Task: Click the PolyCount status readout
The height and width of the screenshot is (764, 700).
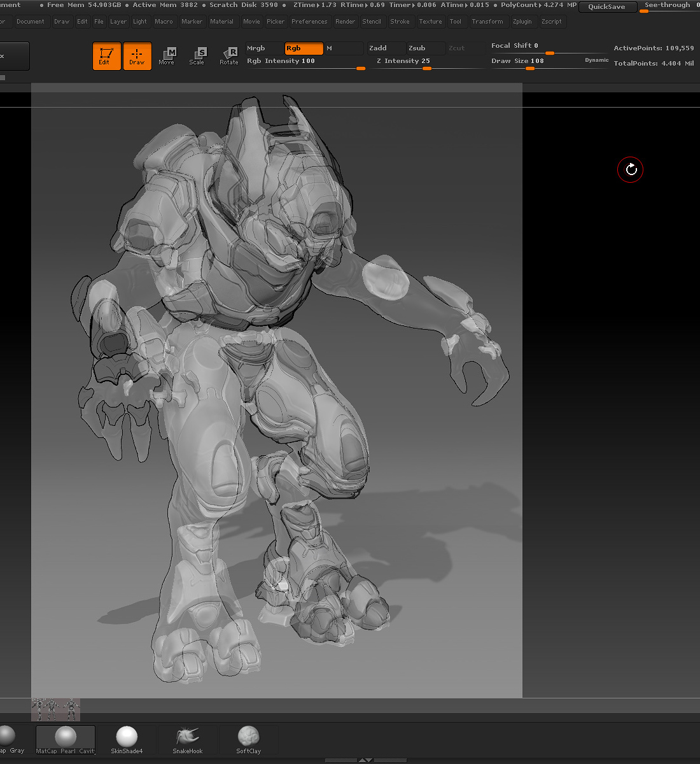Action: [x=538, y=5]
